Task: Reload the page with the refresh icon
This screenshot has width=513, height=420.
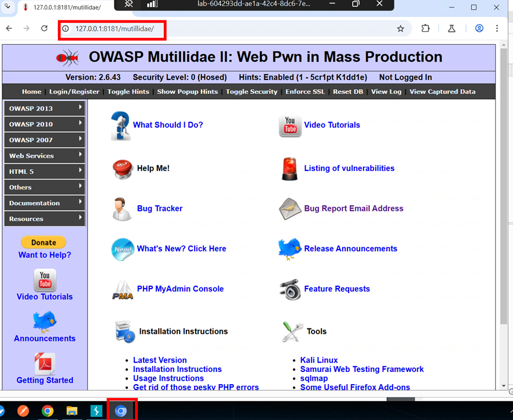Action: coord(44,28)
